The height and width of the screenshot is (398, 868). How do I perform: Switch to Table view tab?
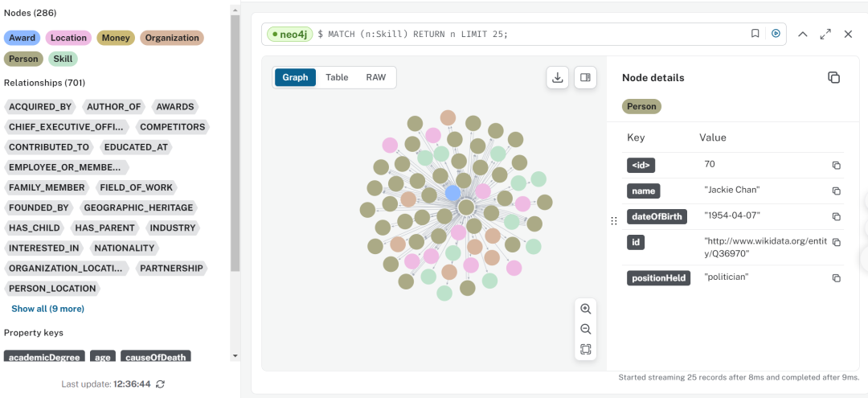(337, 77)
